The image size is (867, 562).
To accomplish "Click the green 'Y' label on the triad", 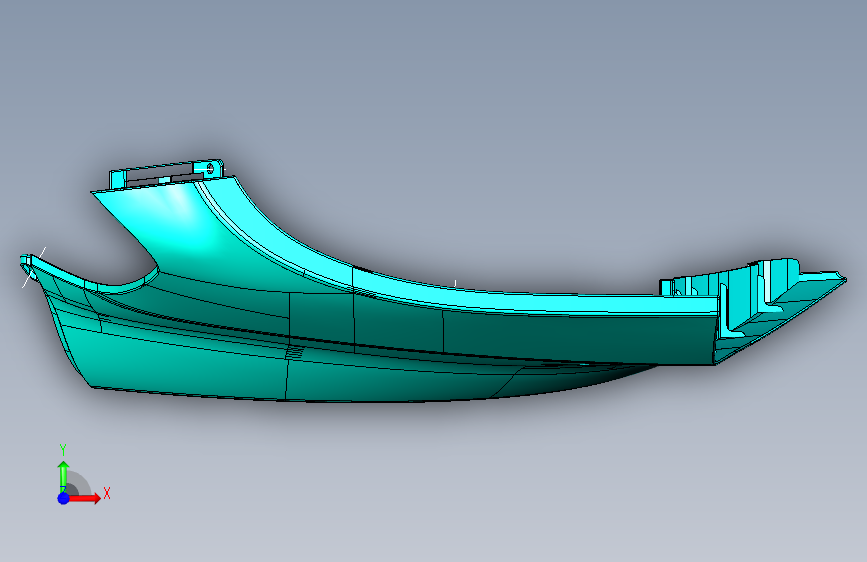I will point(63,450).
